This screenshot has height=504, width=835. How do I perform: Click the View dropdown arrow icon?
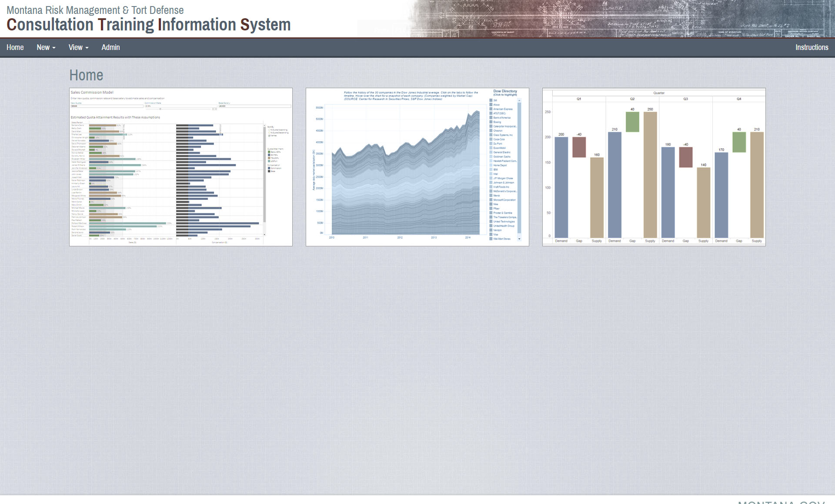84,48
